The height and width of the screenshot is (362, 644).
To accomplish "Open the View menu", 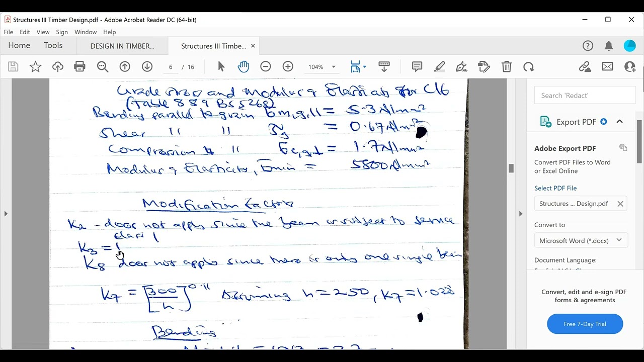I will click(43, 32).
